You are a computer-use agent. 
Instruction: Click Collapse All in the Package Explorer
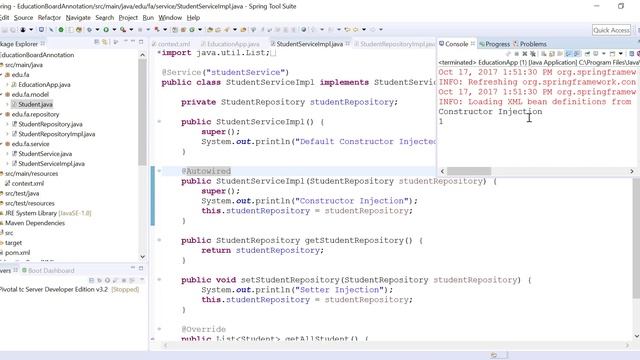pyautogui.click(x=97, y=42)
